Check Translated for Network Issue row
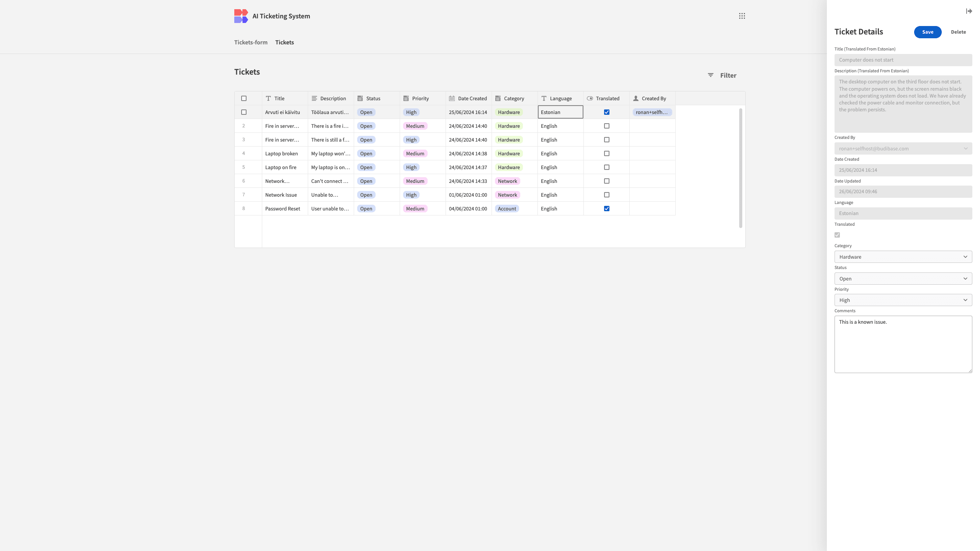 pos(607,195)
